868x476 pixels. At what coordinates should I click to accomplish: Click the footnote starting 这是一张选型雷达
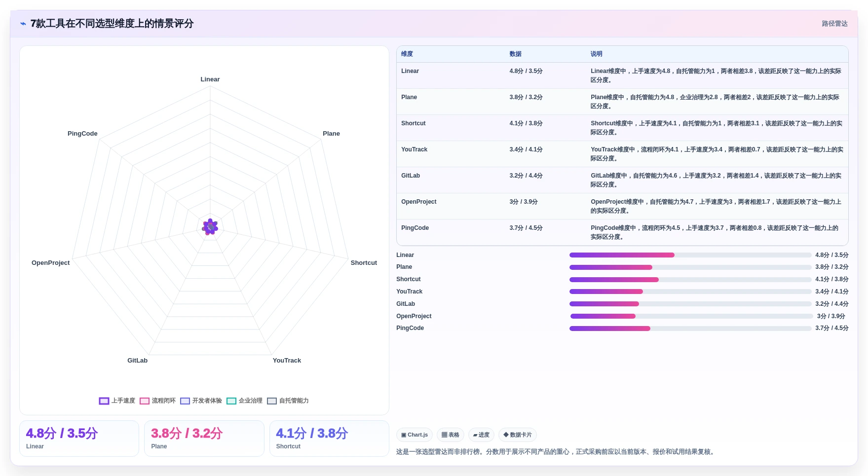pyautogui.click(x=556, y=452)
